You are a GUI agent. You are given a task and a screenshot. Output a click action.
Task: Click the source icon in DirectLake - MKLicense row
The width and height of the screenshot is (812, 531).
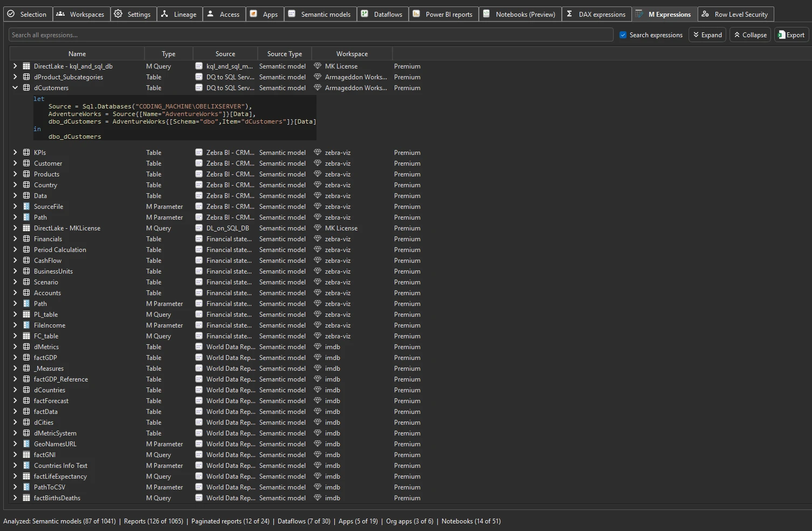pos(199,228)
